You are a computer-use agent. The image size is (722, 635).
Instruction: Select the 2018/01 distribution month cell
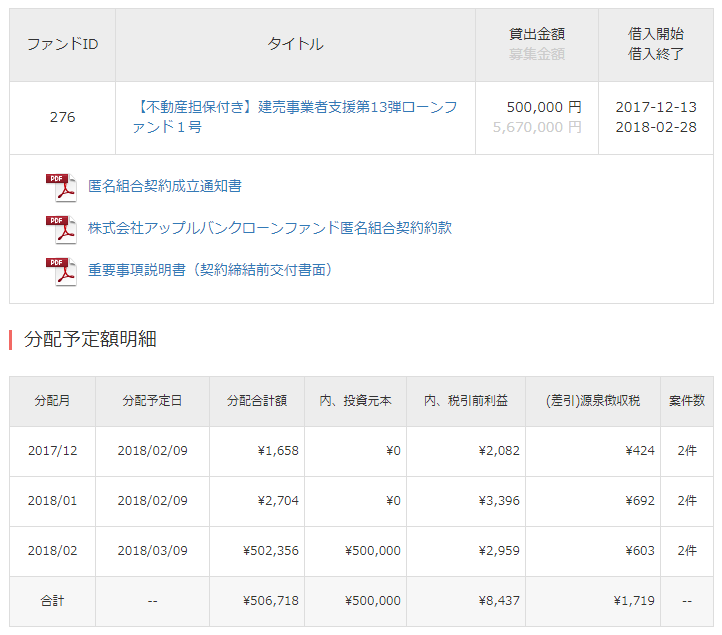tap(52, 501)
